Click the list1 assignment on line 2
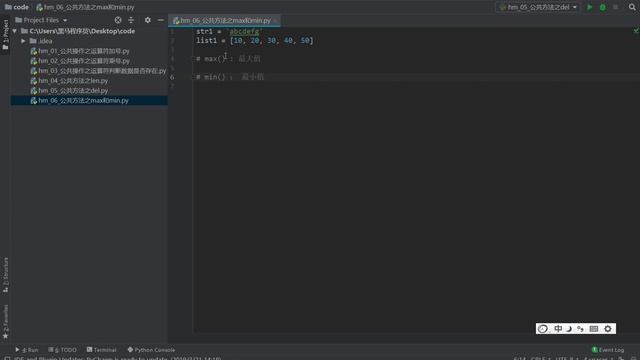Viewport: 640px width, 360px height. coord(254,40)
